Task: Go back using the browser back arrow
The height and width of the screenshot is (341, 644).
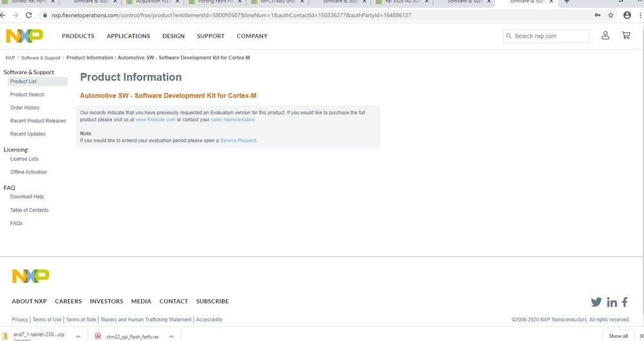Action: tap(3, 15)
